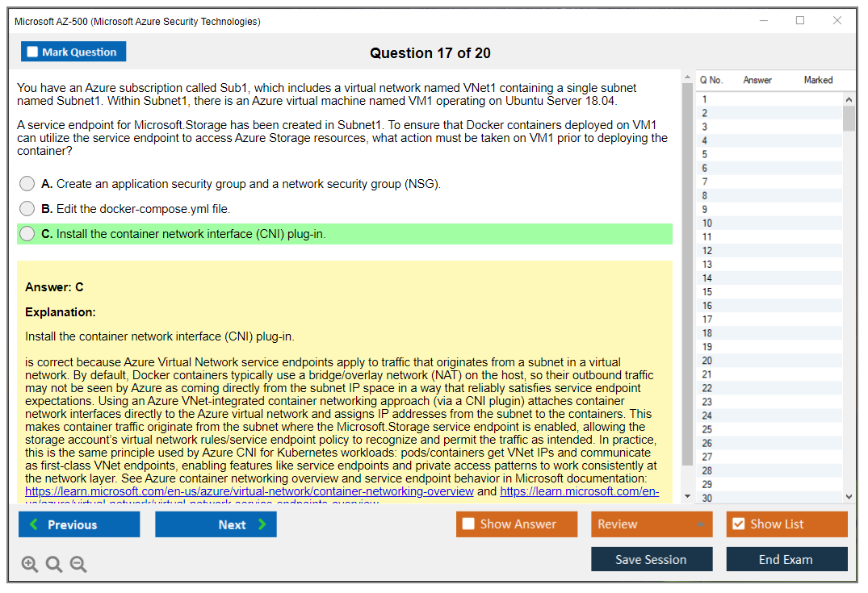The image size is (868, 593).
Task: Jump to question 17 in list
Action: pos(707,319)
